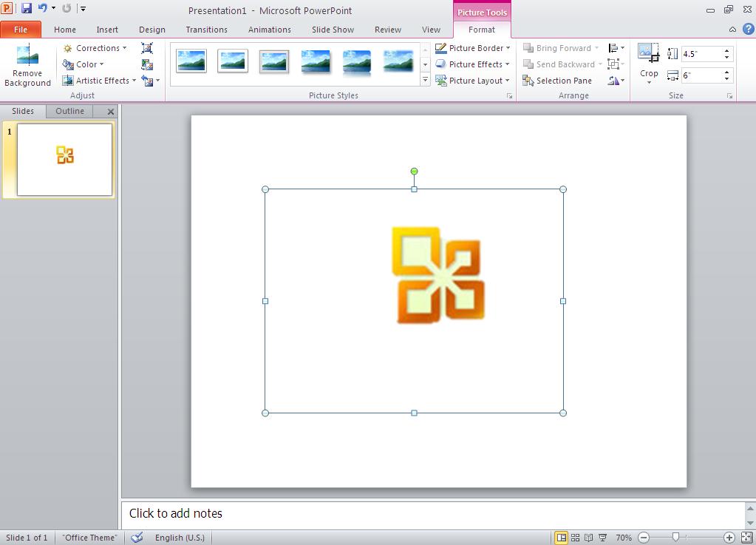Click the spell check status icon
This screenshot has height=545, width=756.
pyautogui.click(x=137, y=538)
